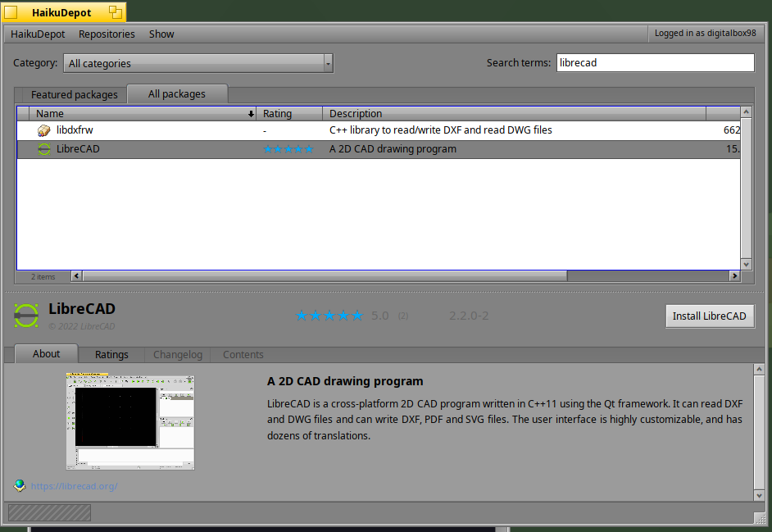Open the Contents tab
The width and height of the screenshot is (772, 532).
[x=243, y=355]
